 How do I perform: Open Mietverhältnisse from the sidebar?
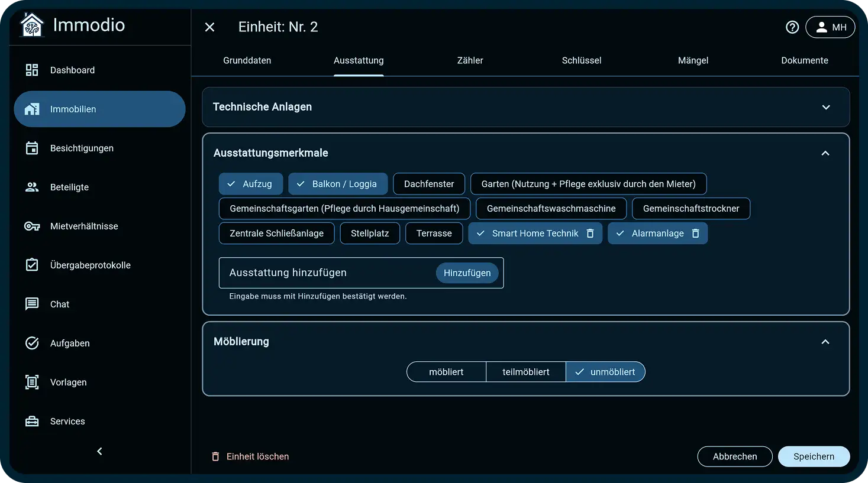[99, 226]
